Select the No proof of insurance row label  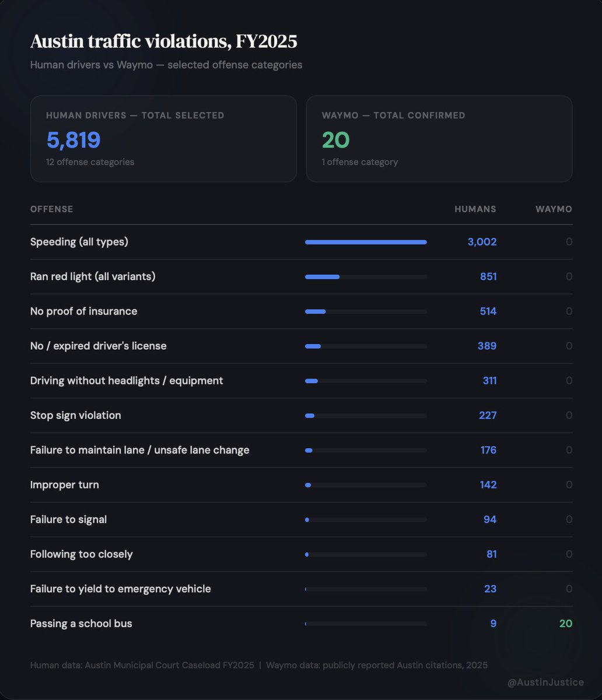(x=84, y=311)
